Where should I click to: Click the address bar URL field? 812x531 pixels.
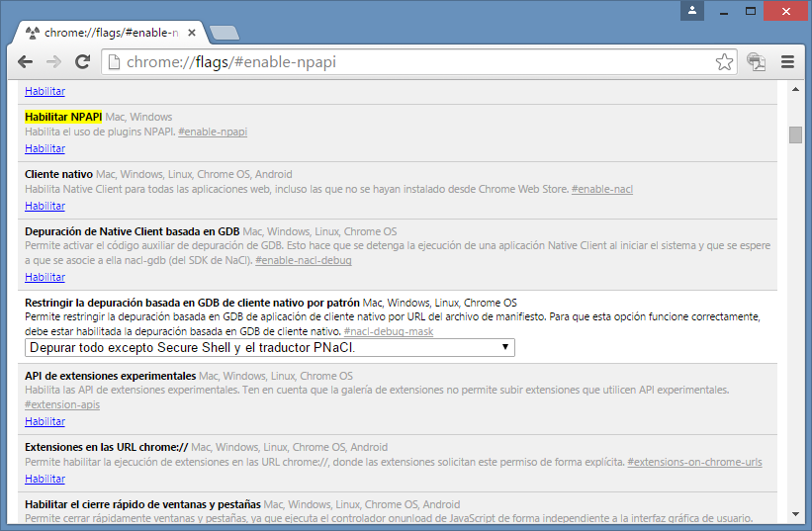point(415,62)
